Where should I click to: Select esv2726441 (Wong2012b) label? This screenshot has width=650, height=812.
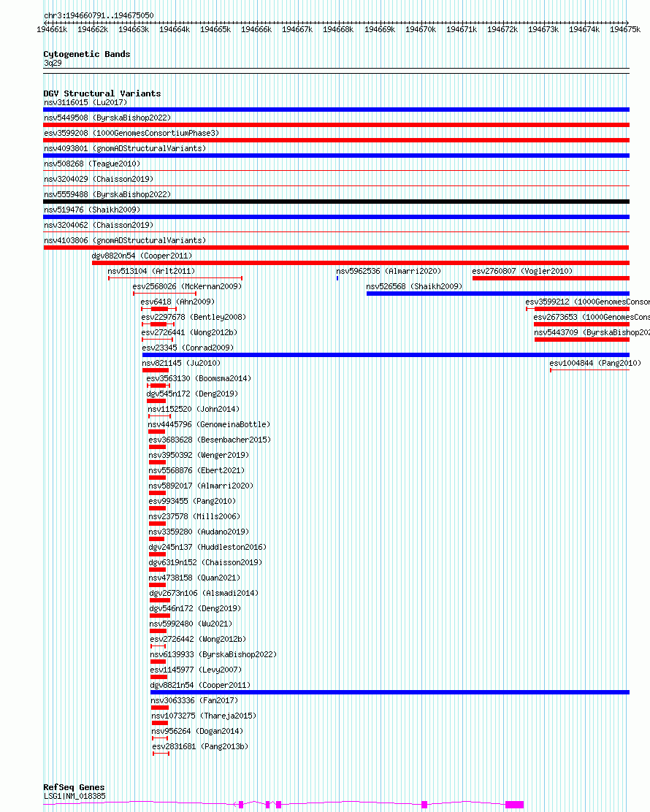(190, 332)
